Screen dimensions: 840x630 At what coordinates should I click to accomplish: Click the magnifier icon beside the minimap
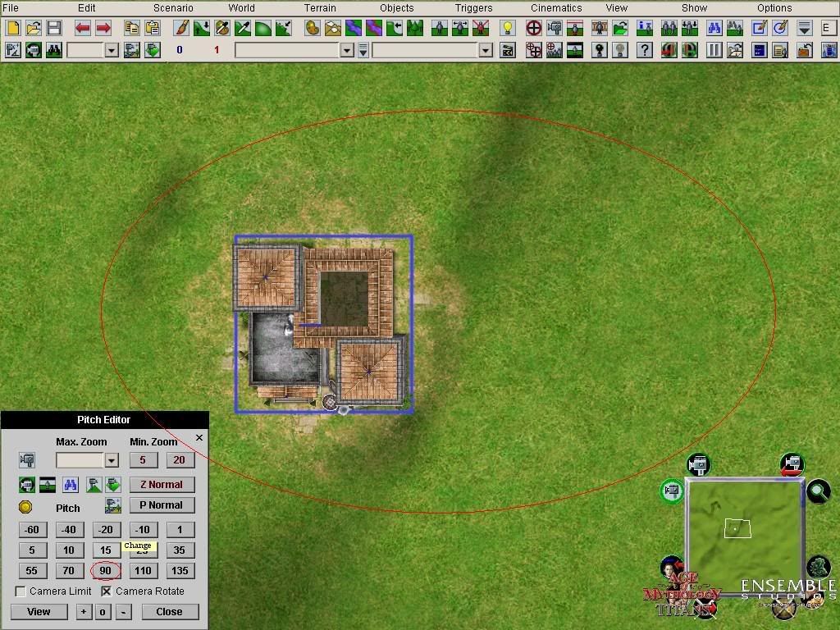coord(817,491)
